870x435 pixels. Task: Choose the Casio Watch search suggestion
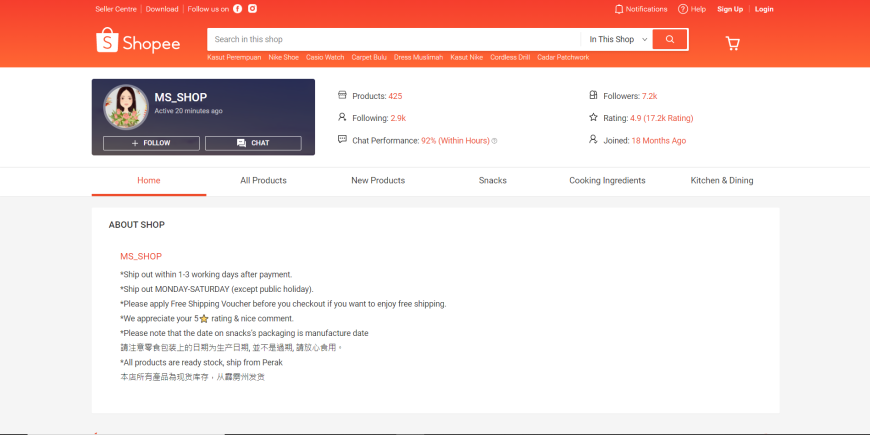[325, 57]
